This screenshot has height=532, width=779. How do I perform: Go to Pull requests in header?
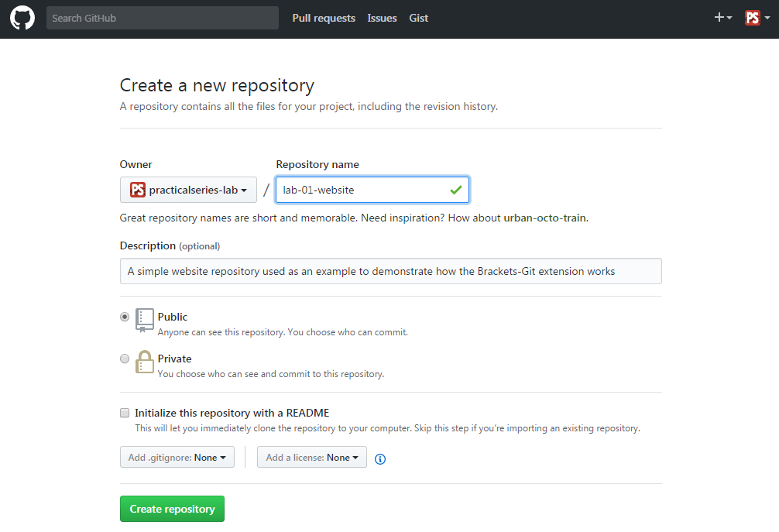tap(324, 18)
